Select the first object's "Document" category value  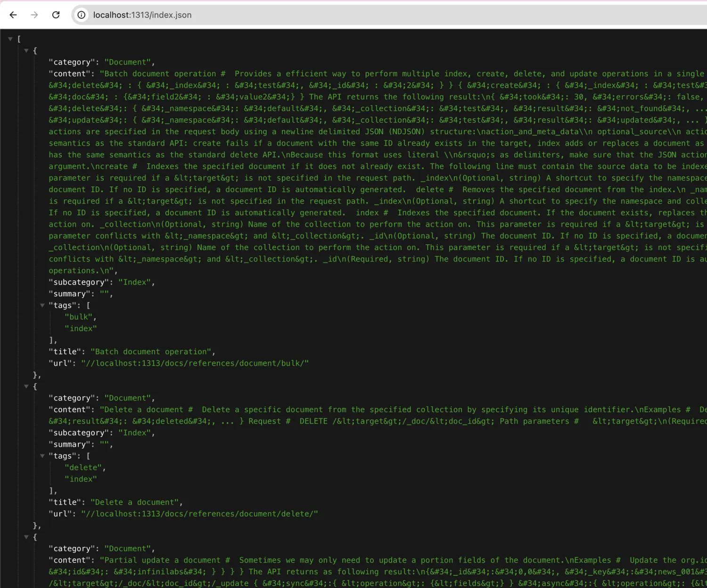(128, 62)
